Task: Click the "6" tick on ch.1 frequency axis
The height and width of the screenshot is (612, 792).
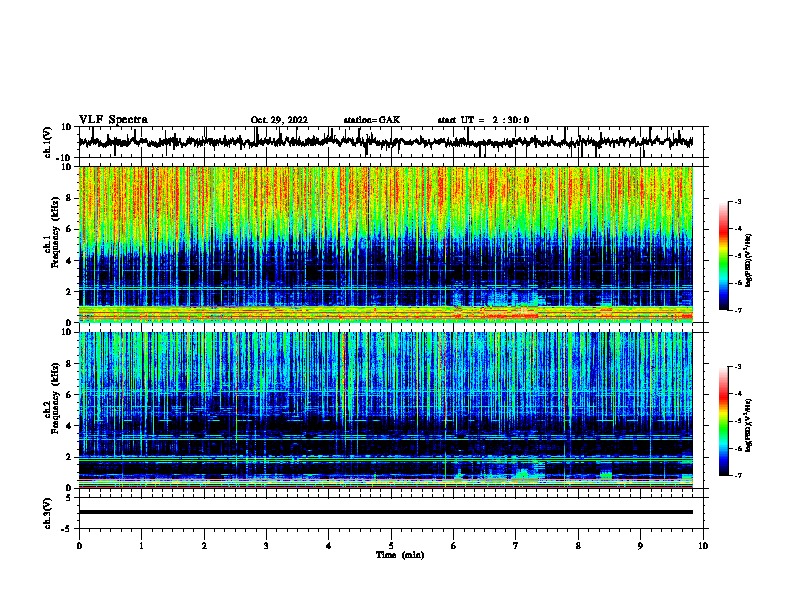Action: (69, 229)
